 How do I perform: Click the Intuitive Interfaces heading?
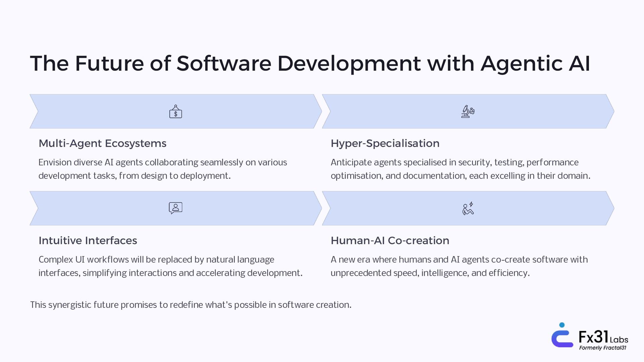(88, 241)
